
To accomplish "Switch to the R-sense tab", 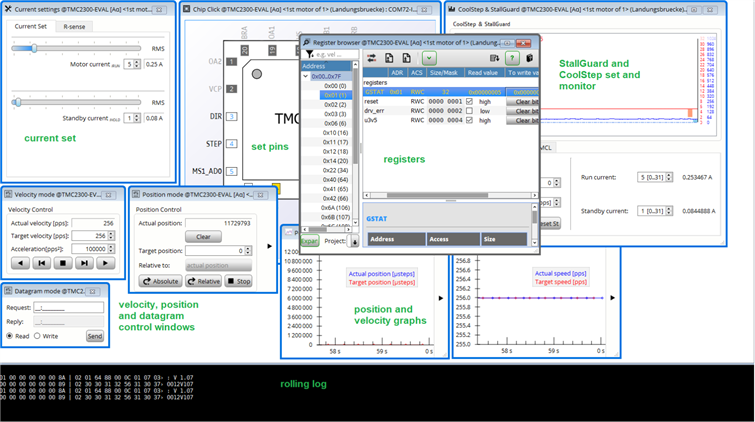I will 74,26.
